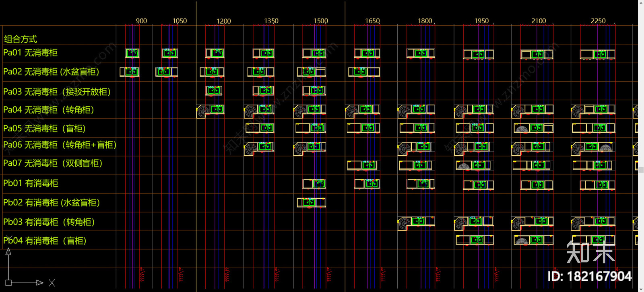Select the 1650 column dimension text
Image resolution: width=644 pixels, height=292 pixels.
tap(372, 21)
